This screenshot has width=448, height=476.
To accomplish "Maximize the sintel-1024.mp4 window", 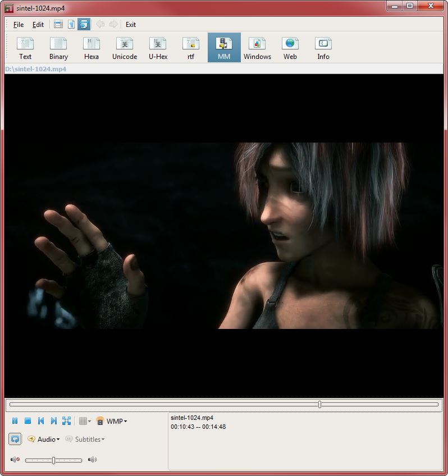I will coord(410,6).
